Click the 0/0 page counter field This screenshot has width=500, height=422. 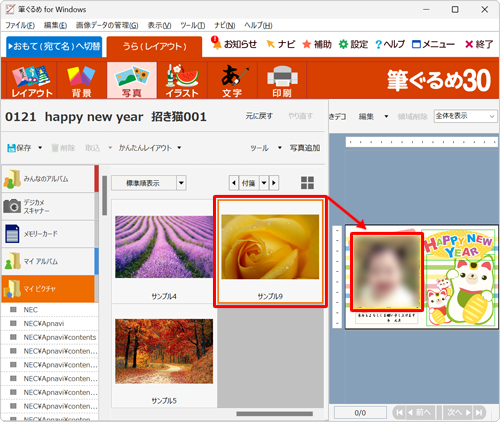point(360,413)
